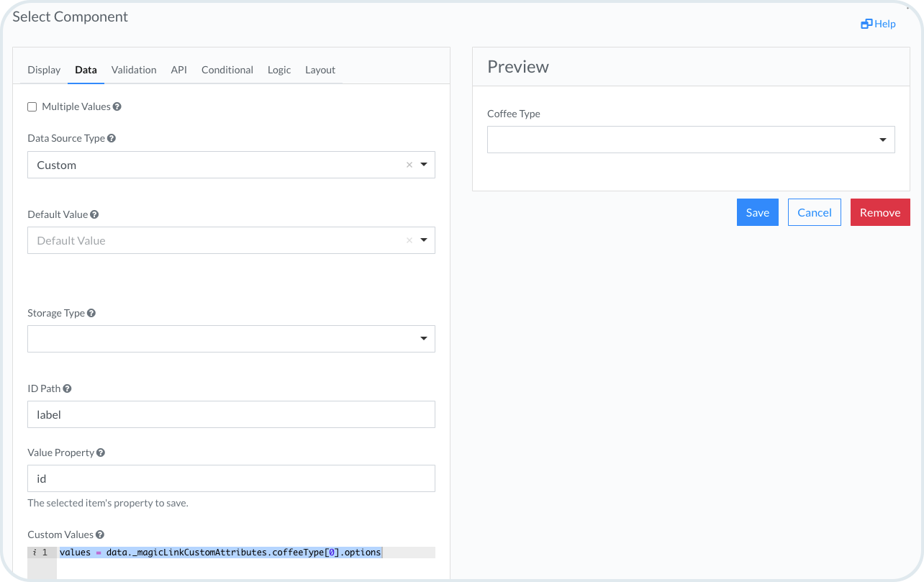
Task: Click help icon next to Data Source Type
Action: click(x=112, y=138)
